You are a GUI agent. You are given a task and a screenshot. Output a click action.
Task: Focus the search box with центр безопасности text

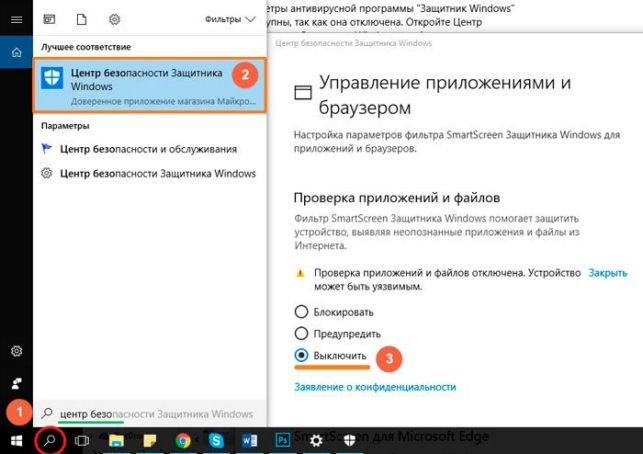(150, 414)
